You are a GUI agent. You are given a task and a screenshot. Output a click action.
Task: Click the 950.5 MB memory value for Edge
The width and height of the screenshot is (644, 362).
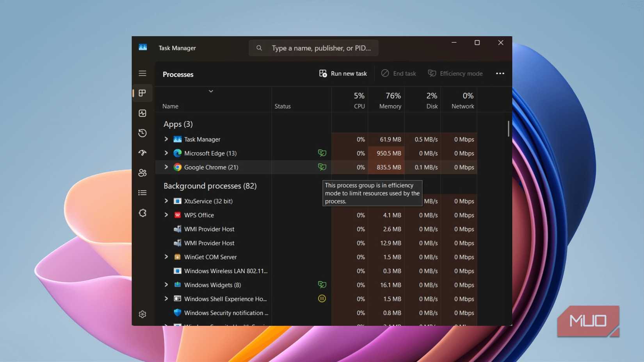tap(389, 153)
